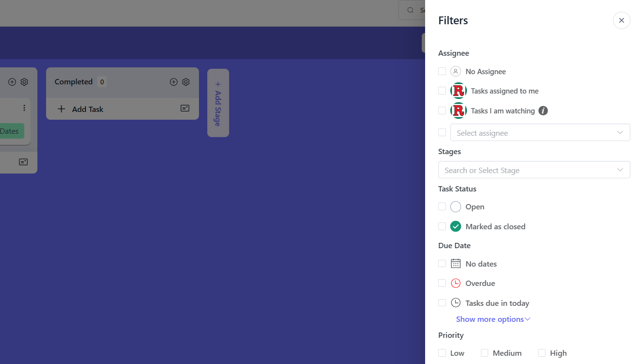Click info icon beside Tasks I am watching
The image size is (643, 364).
(543, 111)
